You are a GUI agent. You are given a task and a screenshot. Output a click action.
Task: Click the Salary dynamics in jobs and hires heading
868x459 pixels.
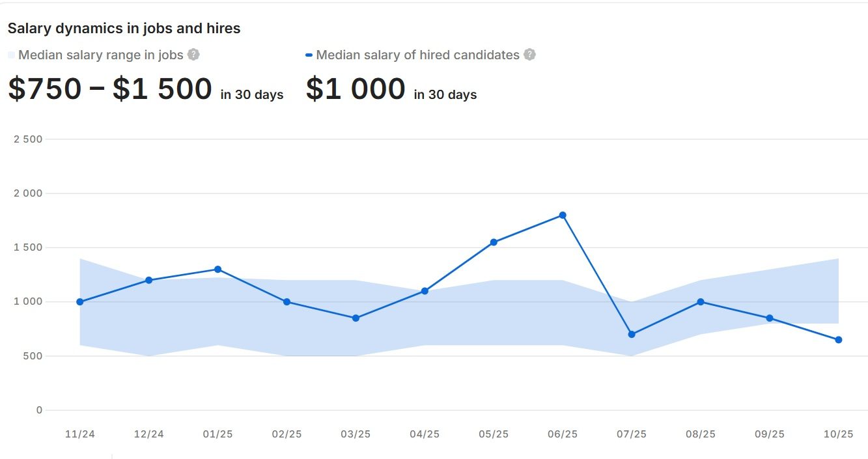pos(124,29)
